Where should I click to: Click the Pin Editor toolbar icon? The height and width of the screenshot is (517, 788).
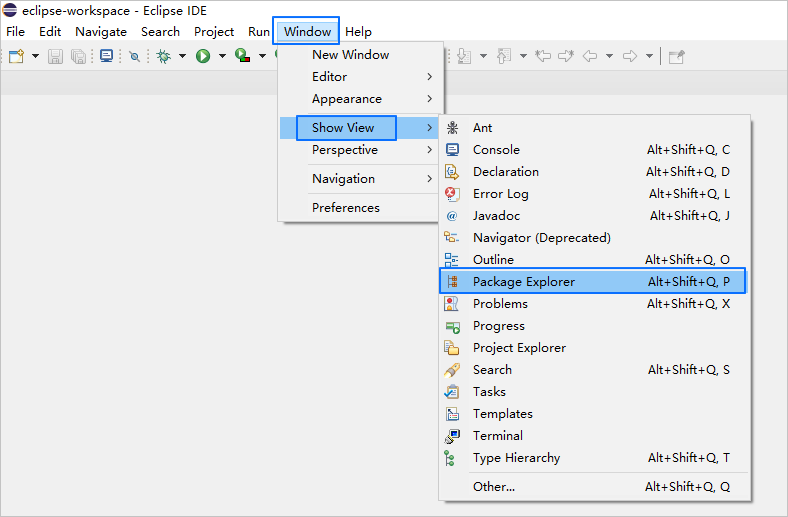[x=677, y=56]
